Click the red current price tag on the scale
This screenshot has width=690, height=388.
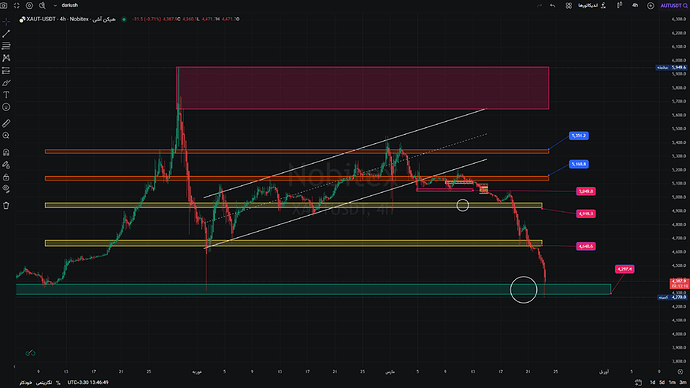[x=679, y=283]
